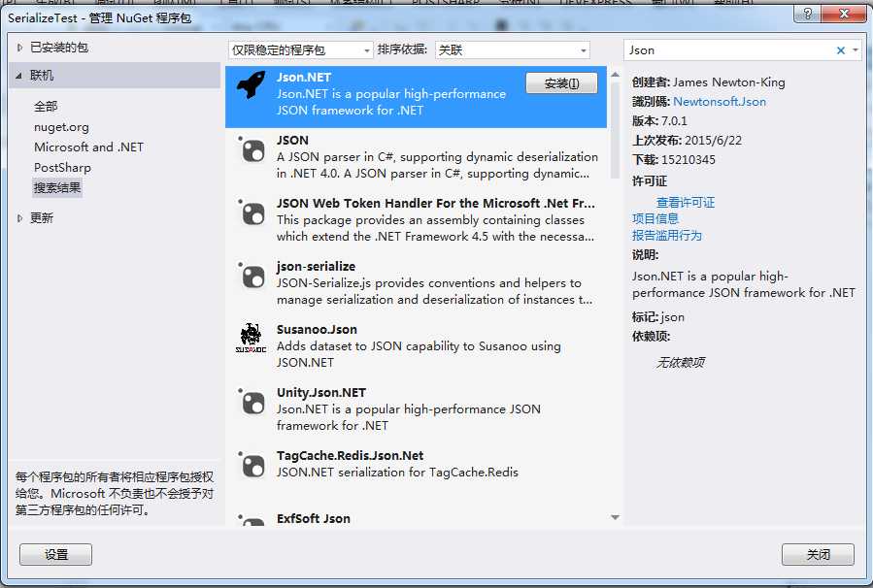The width and height of the screenshot is (873, 588).
Task: Click the Susanoo.Json package logo
Action: [252, 339]
